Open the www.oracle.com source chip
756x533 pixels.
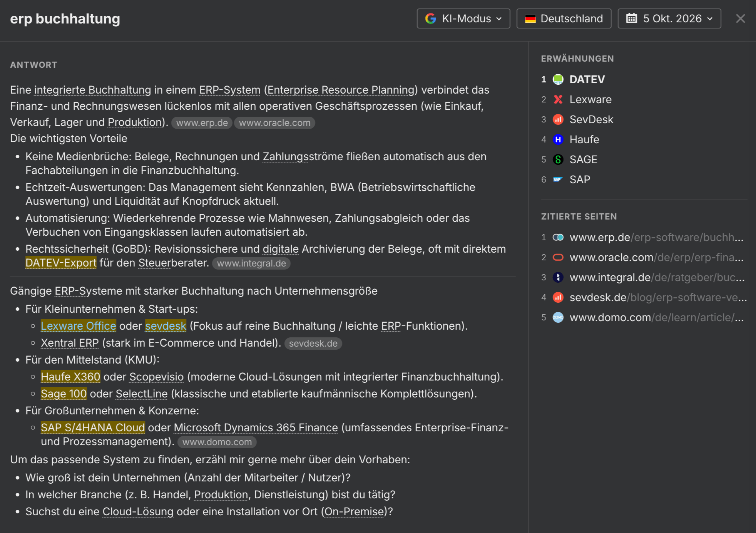274,123
